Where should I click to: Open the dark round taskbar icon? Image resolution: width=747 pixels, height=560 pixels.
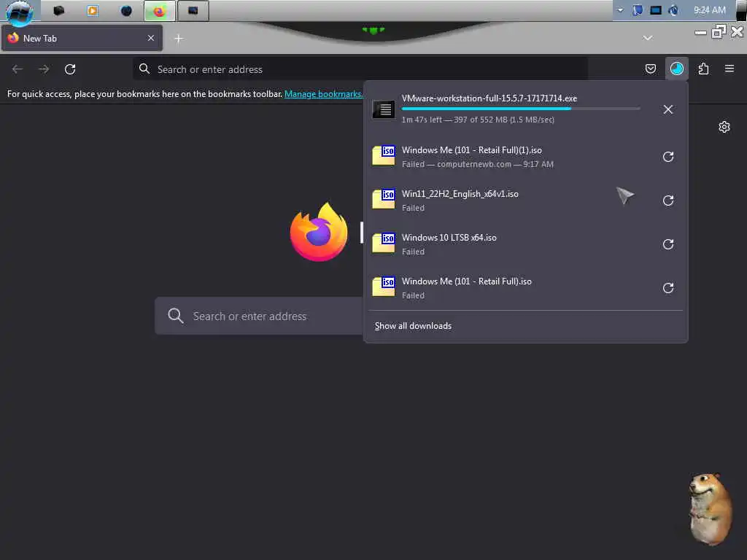click(x=126, y=10)
